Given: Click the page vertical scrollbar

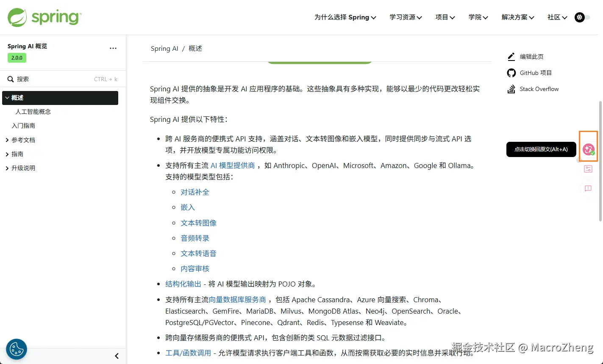Looking at the screenshot, I should coord(600,161).
